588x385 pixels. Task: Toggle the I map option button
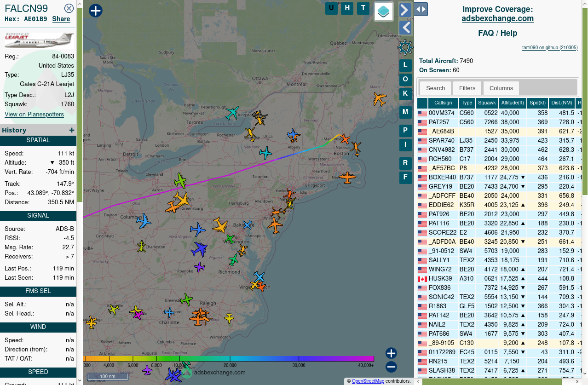(405, 144)
